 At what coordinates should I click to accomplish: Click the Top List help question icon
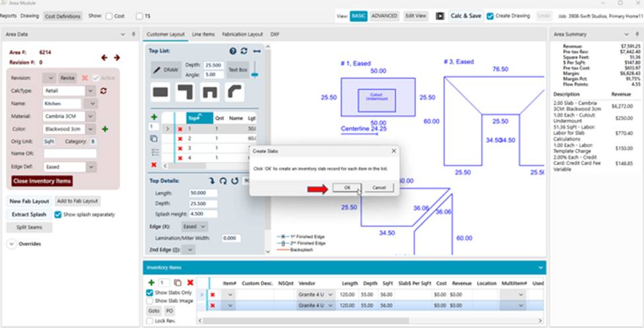[x=233, y=51]
